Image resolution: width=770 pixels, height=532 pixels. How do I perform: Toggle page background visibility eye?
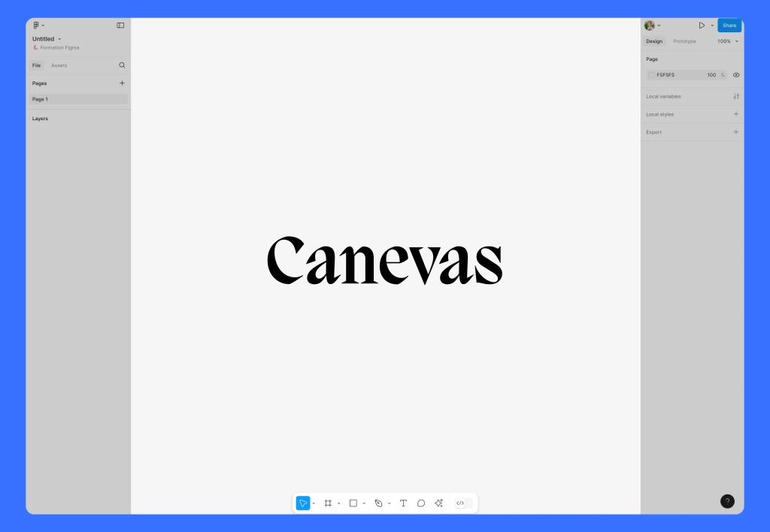[736, 75]
